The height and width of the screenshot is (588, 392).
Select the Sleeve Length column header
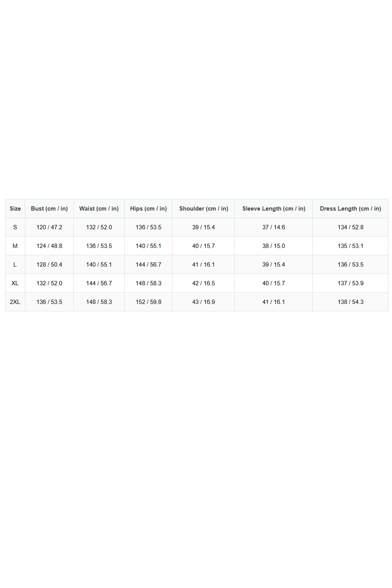pyautogui.click(x=273, y=209)
